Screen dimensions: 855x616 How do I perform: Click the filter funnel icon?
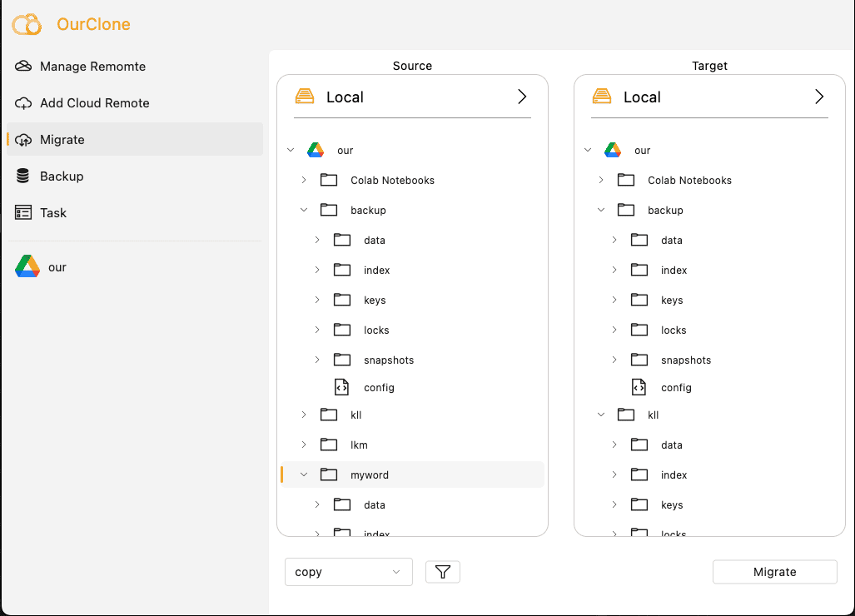pyautogui.click(x=442, y=572)
